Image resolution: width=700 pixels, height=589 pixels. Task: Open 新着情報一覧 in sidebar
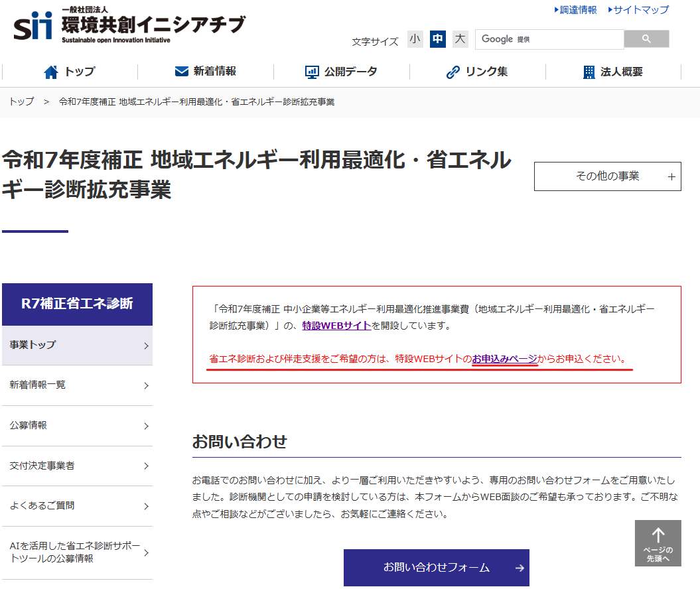pos(77,385)
